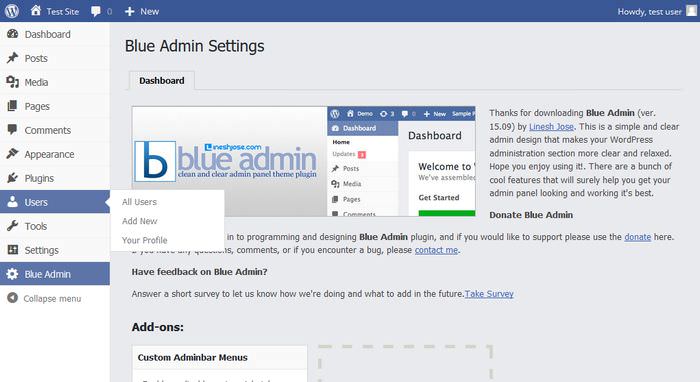Click the donate link
The image size is (700, 382).
pos(638,237)
